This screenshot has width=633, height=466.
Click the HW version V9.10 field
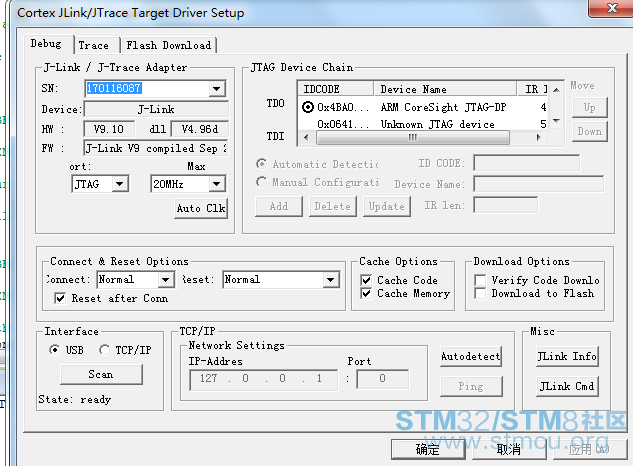point(109,129)
